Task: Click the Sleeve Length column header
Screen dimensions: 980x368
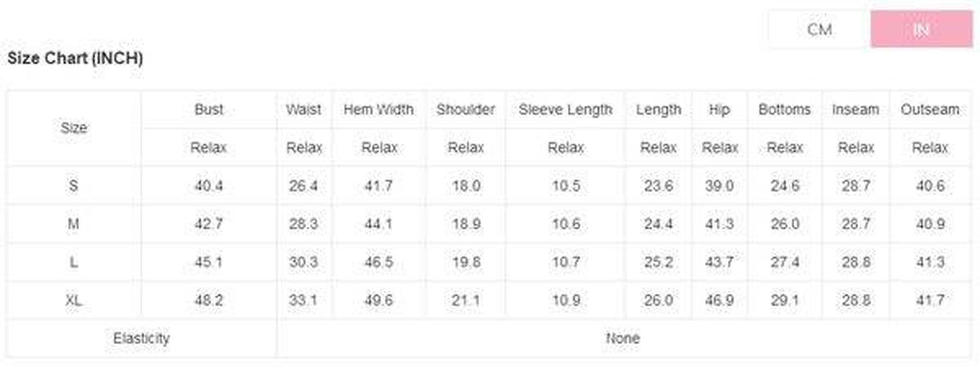Action: click(x=566, y=109)
